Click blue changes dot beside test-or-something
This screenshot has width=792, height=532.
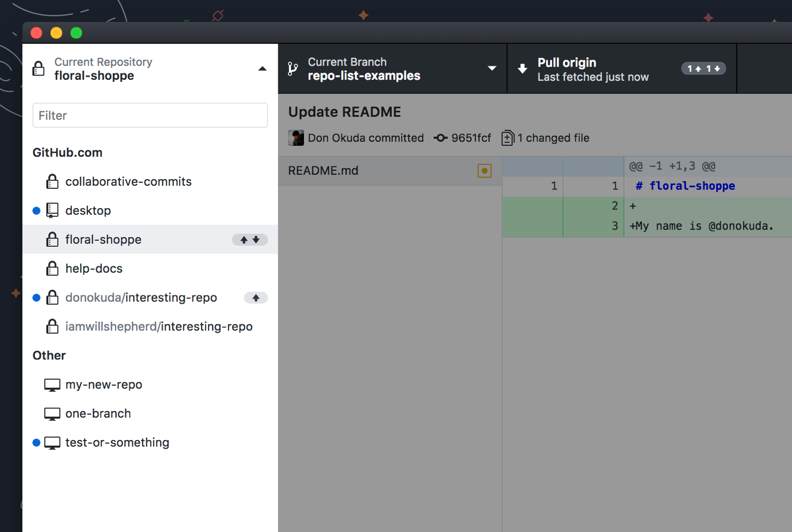click(x=37, y=443)
